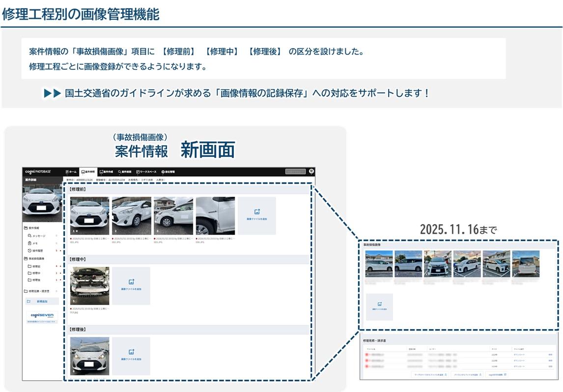Open the ワークスペース menu item

click(x=146, y=172)
